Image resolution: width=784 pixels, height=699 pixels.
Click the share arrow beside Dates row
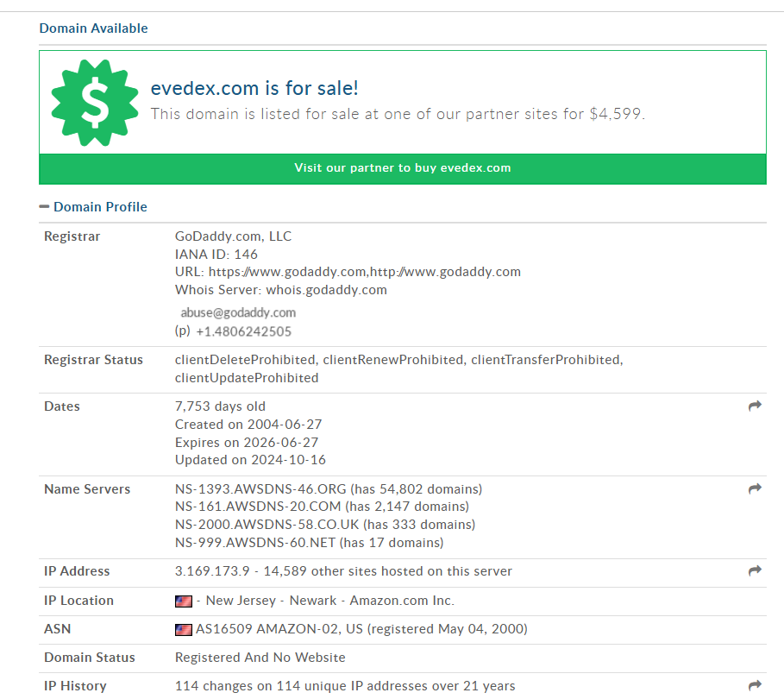(755, 406)
